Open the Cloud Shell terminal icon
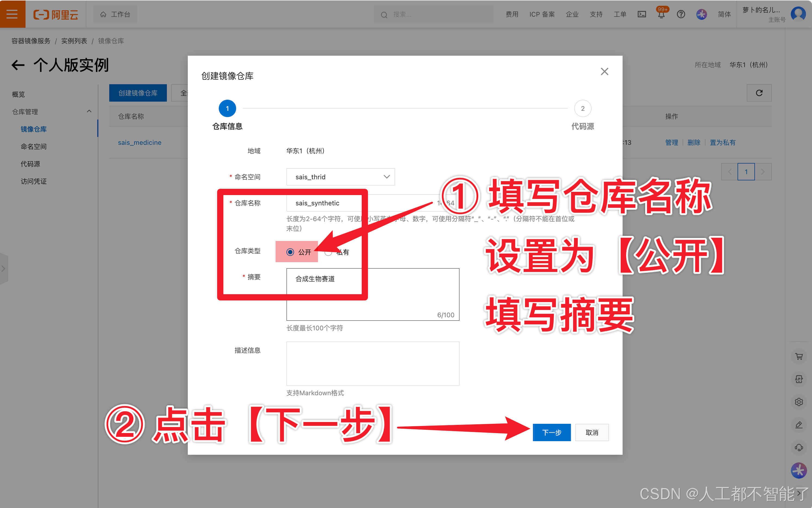 (642, 14)
